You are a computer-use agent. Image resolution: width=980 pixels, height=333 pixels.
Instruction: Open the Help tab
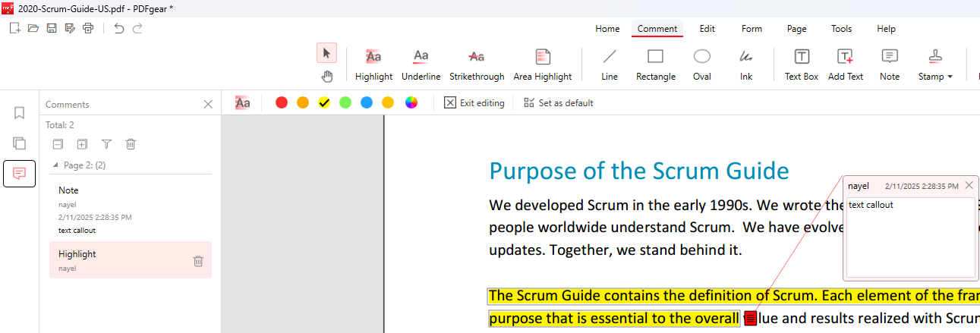886,29
